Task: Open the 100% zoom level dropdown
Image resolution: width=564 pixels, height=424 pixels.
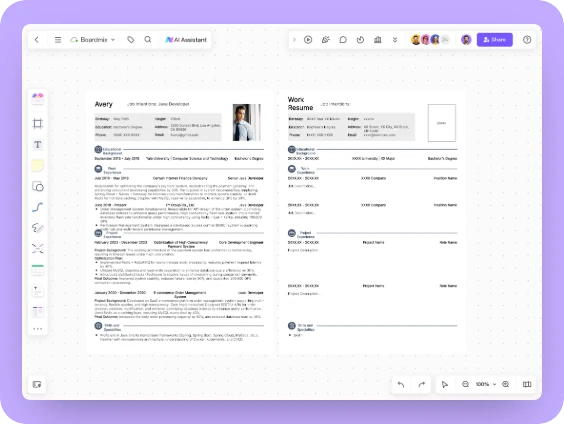Action: click(486, 384)
